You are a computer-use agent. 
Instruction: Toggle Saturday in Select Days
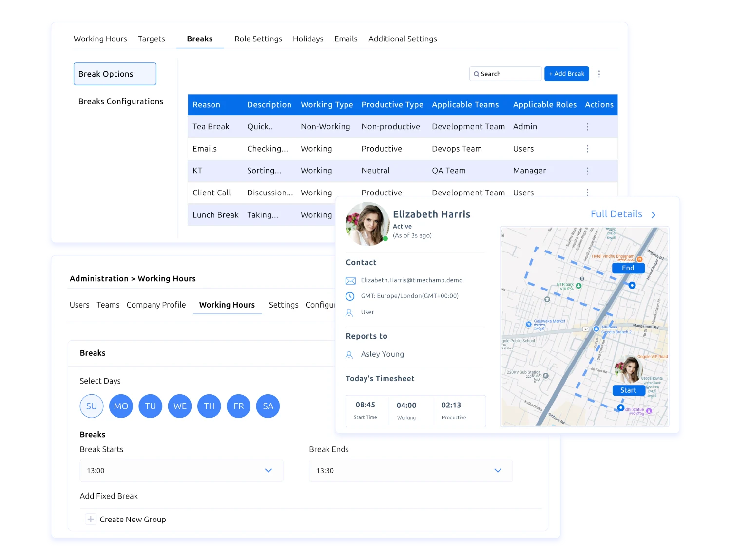click(268, 406)
